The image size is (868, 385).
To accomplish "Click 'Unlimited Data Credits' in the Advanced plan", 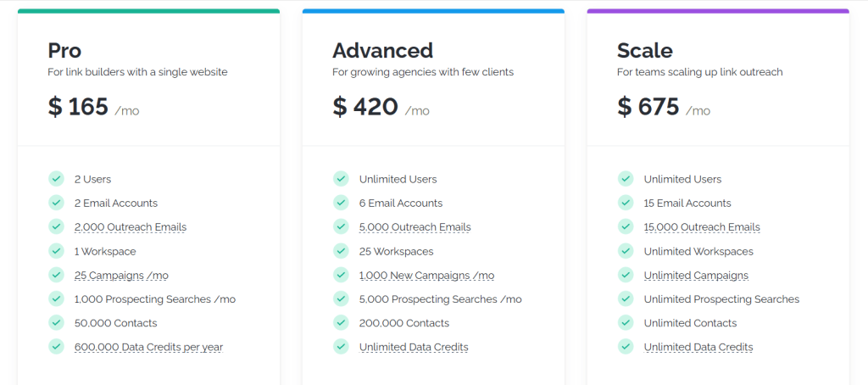I will 414,347.
